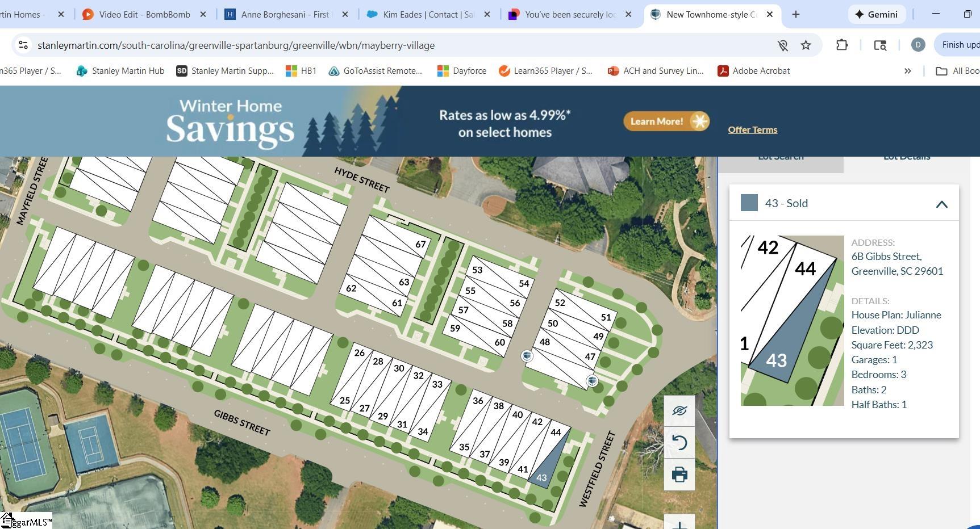980x529 pixels.
Task: Open the Adobe Acrobat bookmark
Action: [754, 71]
